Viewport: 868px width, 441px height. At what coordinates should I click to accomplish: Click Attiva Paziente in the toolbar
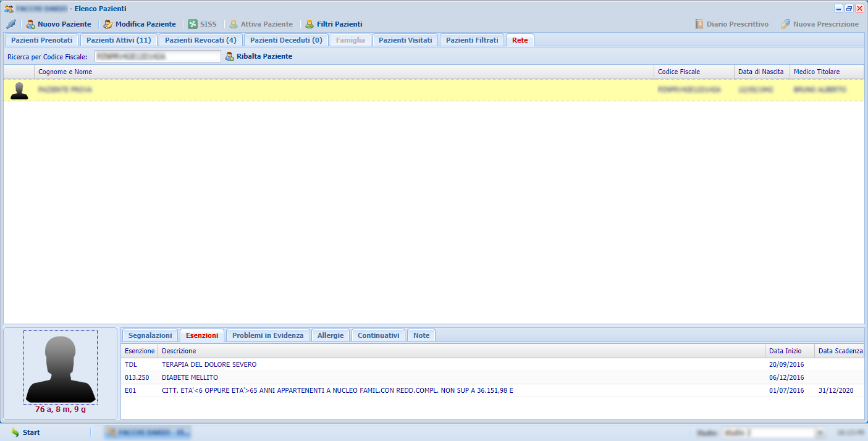click(x=261, y=24)
